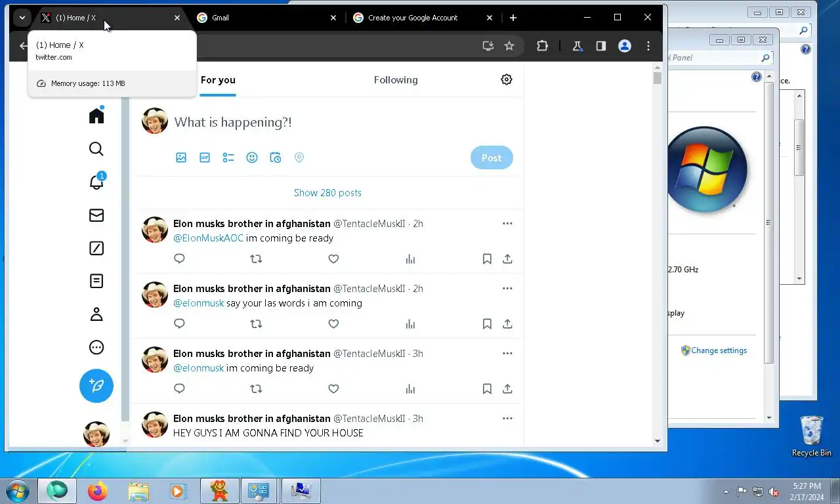The width and height of the screenshot is (840, 504).
Task: Open the tab search dropdown arrow
Action: point(22,18)
